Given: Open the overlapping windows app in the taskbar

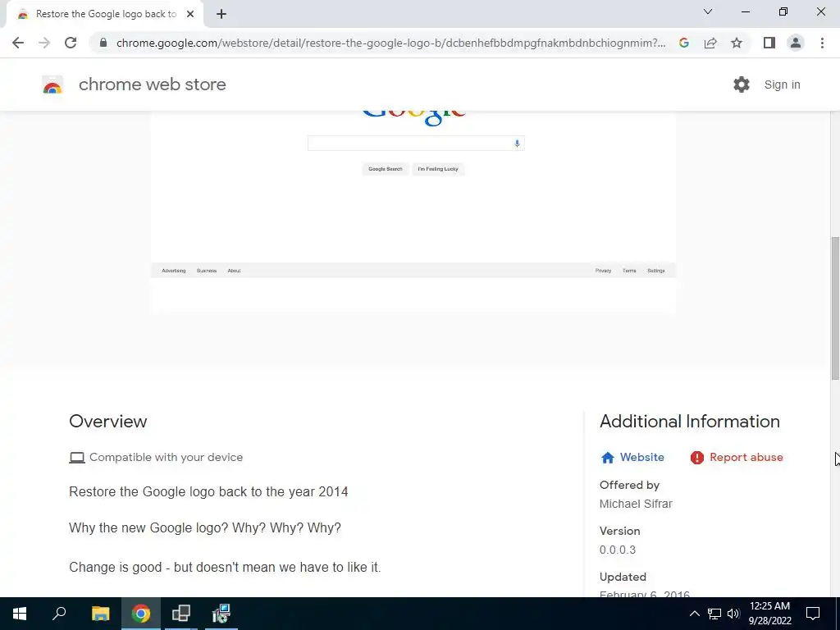Looking at the screenshot, I should point(181,614).
